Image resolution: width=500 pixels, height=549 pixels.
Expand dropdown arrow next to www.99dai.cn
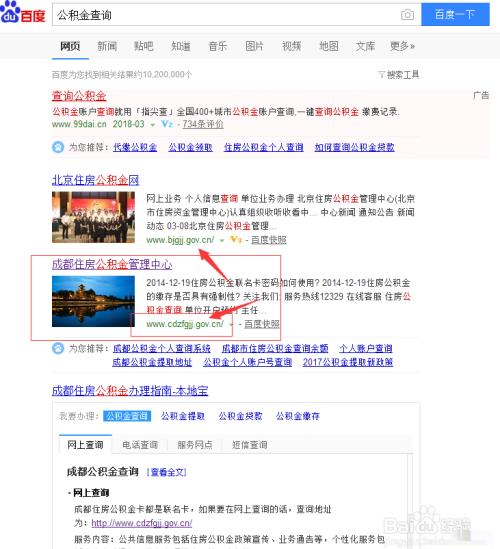click(x=153, y=125)
